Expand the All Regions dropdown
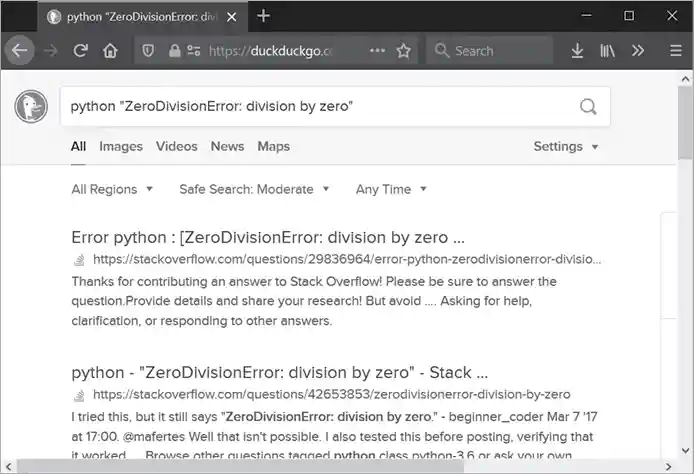 point(112,189)
